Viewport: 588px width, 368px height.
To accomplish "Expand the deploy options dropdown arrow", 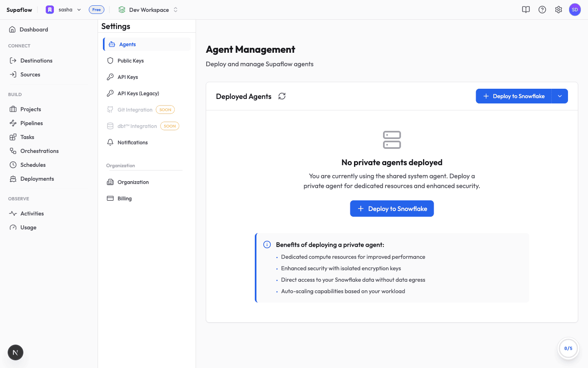I will coord(560,96).
